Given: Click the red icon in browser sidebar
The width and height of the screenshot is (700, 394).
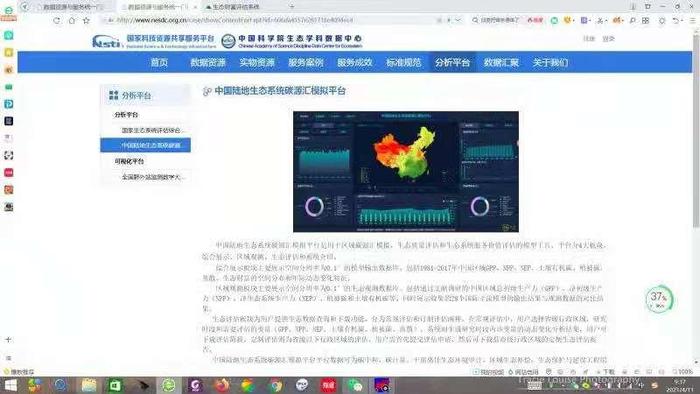Looking at the screenshot, I should coord(8,173).
